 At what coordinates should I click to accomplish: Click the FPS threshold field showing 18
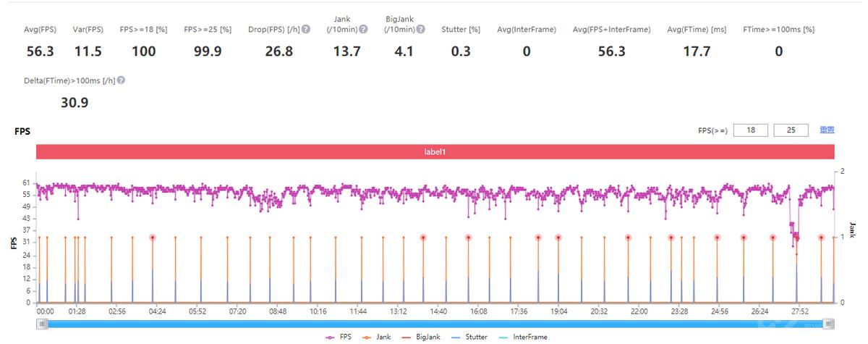tap(751, 130)
